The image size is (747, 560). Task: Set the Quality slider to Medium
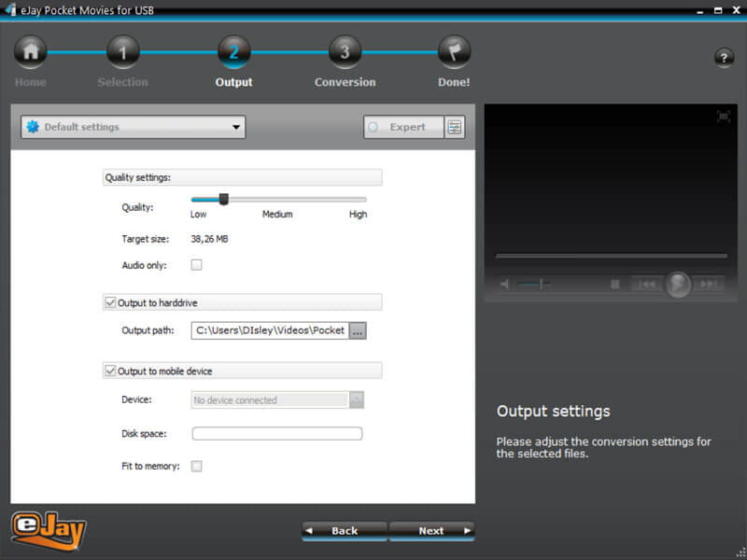(x=278, y=199)
